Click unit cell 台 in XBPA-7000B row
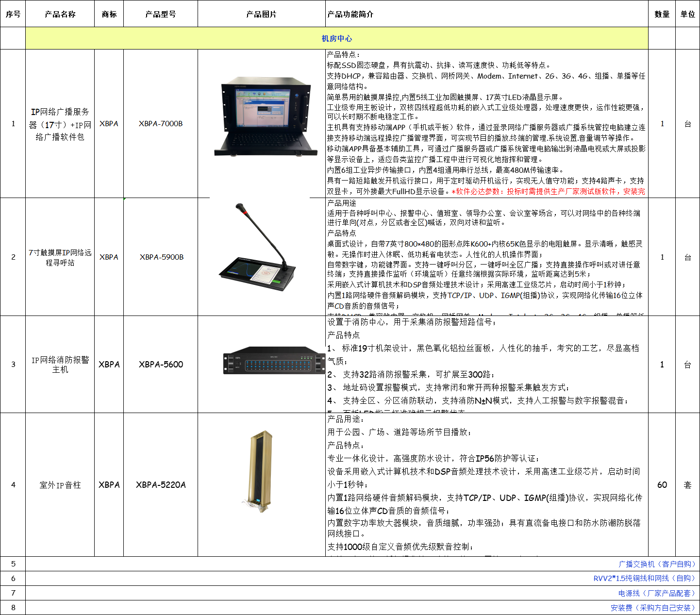 [688, 124]
